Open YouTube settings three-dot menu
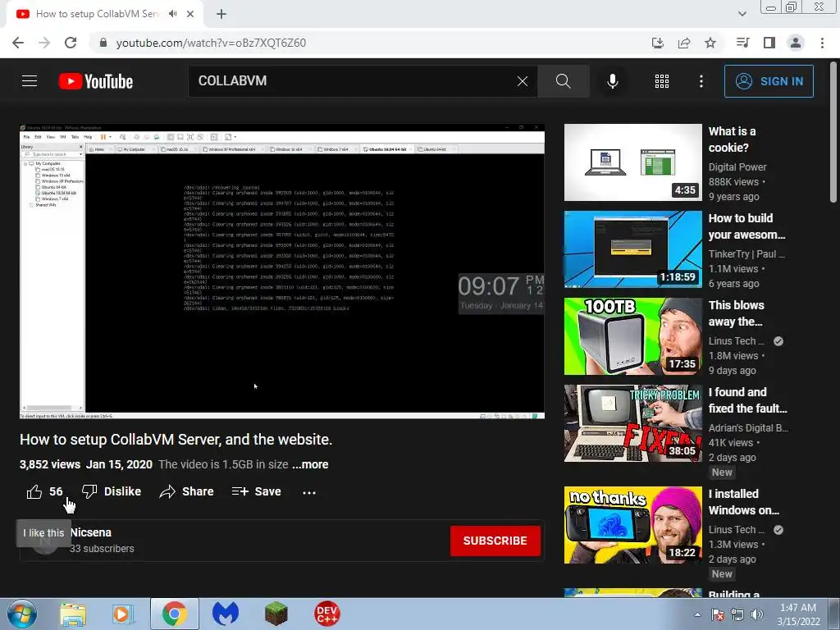Image resolution: width=840 pixels, height=630 pixels. pos(701,81)
